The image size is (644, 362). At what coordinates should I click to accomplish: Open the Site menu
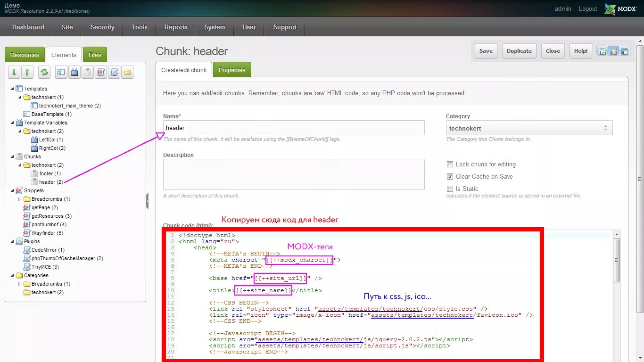coord(67,27)
